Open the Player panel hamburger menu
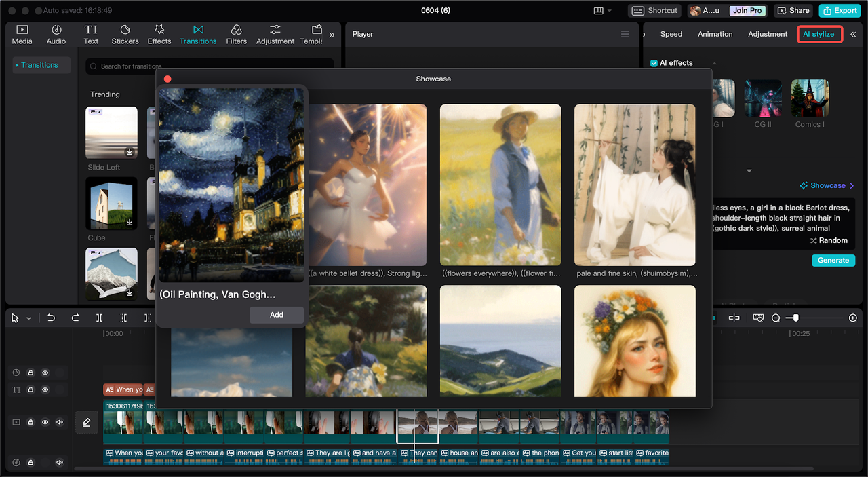This screenshot has height=477, width=868. click(x=625, y=34)
